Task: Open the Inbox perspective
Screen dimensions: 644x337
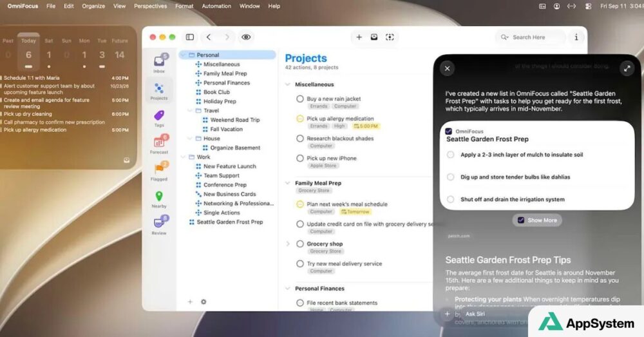Action: (159, 63)
